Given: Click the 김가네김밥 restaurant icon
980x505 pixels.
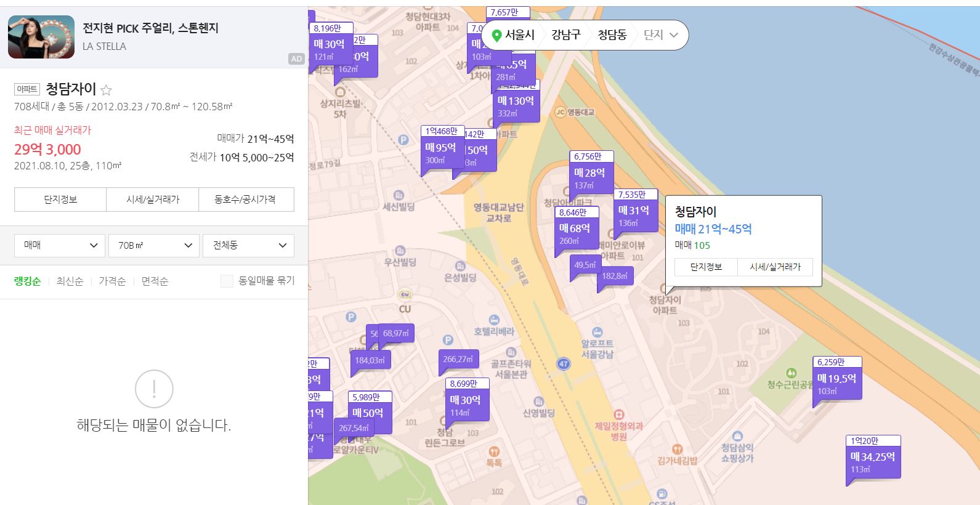Looking at the screenshot, I should point(678,449).
